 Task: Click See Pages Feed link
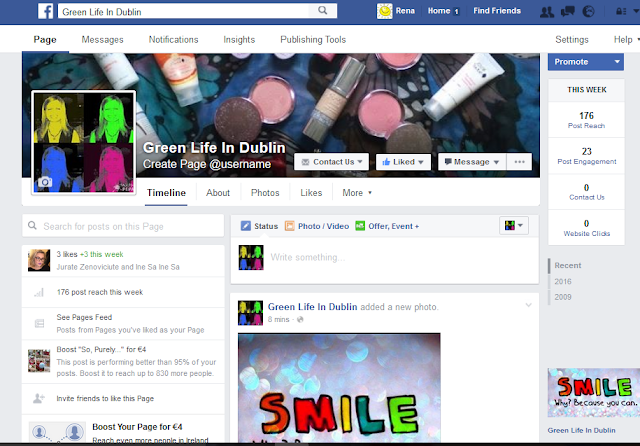(x=84, y=317)
